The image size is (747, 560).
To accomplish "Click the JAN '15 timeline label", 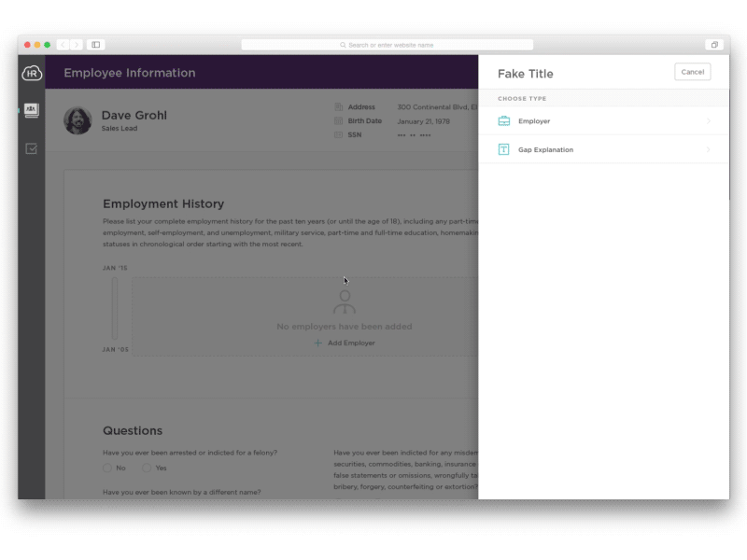I will click(115, 268).
